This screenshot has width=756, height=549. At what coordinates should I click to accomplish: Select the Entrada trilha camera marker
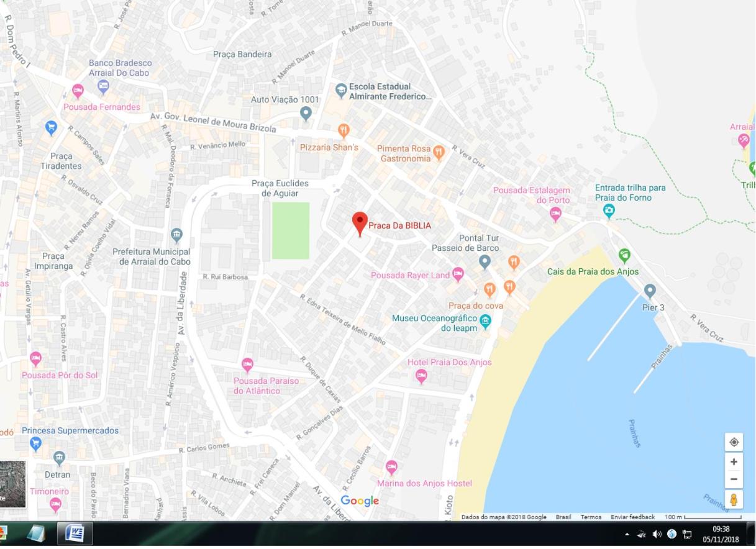pyautogui.click(x=609, y=211)
